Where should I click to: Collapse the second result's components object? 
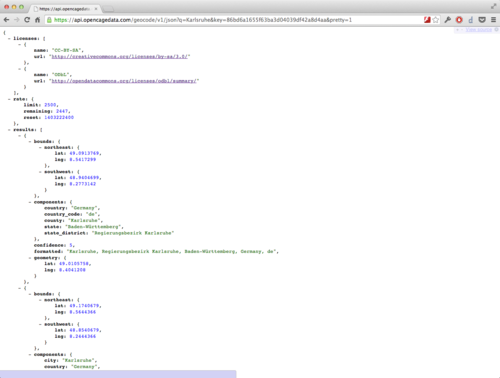click(30, 354)
